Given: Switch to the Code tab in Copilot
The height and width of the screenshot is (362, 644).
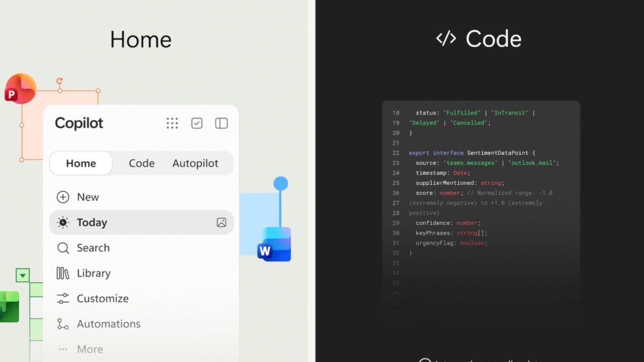Looking at the screenshot, I should pyautogui.click(x=142, y=164).
